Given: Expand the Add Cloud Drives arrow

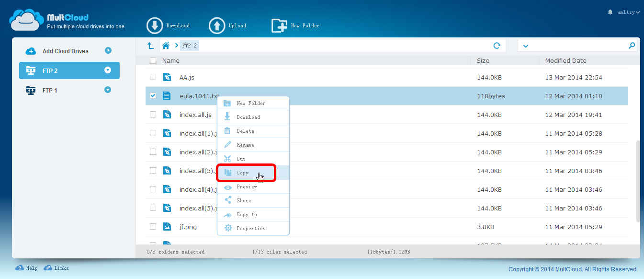Looking at the screenshot, I should click(108, 50).
